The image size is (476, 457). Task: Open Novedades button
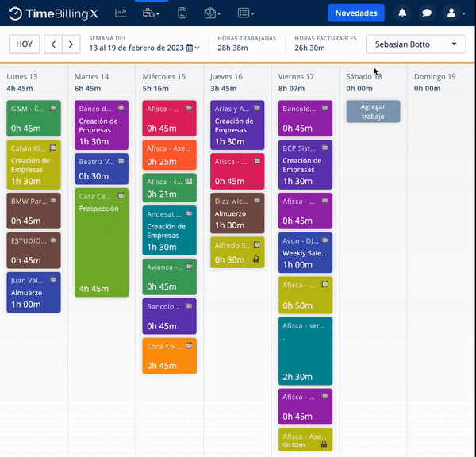pos(356,13)
